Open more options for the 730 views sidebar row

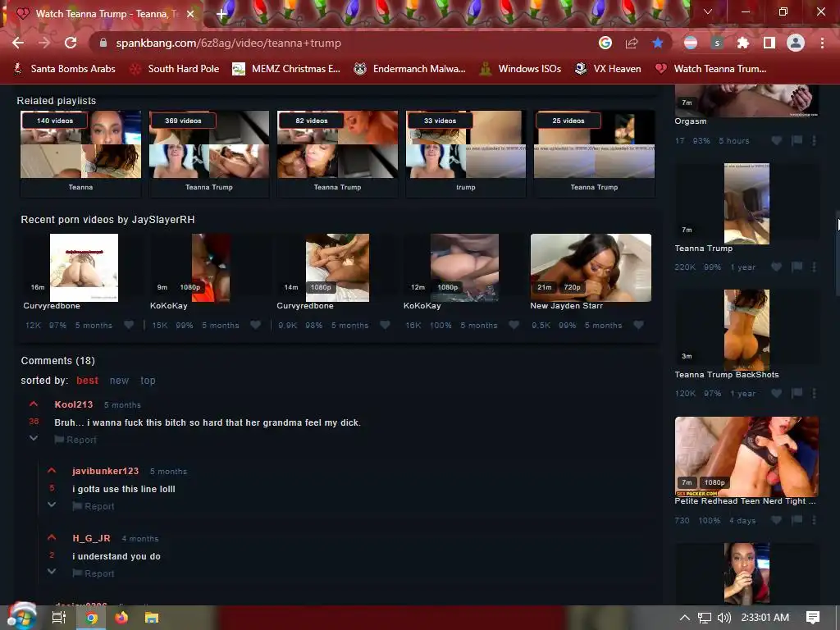pos(815,519)
